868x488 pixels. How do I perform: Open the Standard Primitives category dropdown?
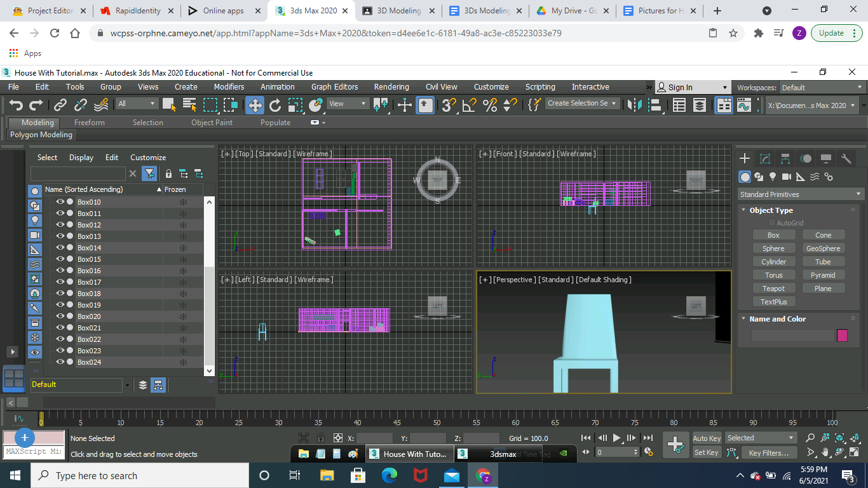(x=801, y=194)
